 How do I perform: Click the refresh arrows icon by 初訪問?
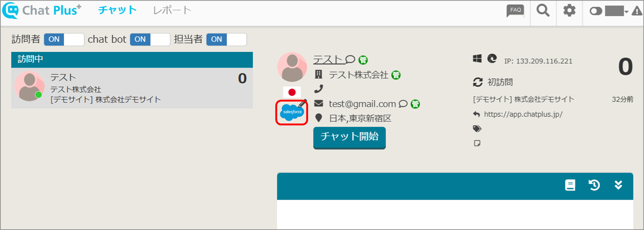[478, 82]
